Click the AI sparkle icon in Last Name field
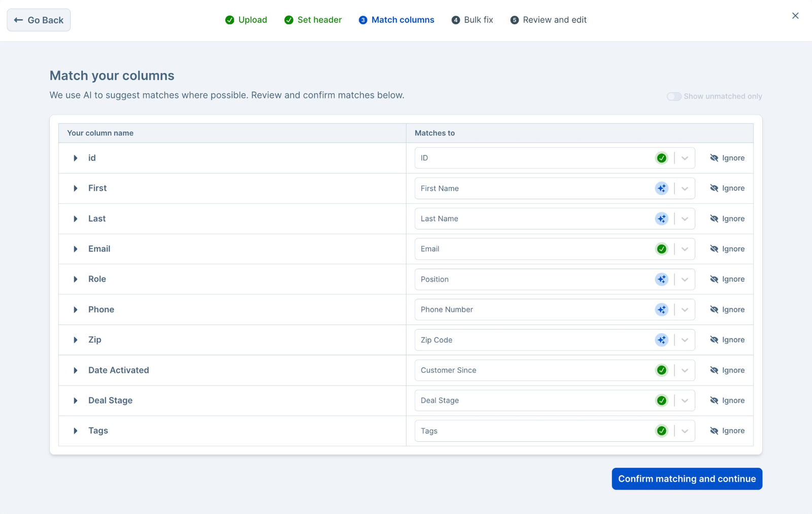The height and width of the screenshot is (514, 812). pyautogui.click(x=661, y=219)
